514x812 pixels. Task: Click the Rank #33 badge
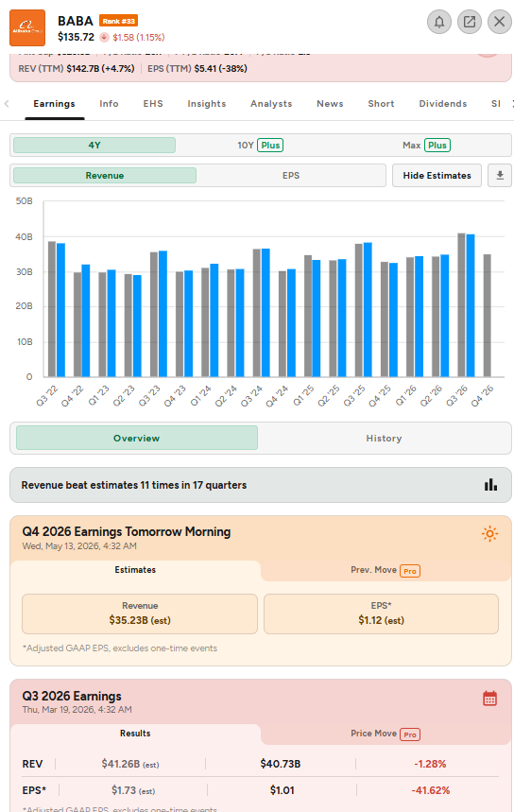(x=118, y=21)
